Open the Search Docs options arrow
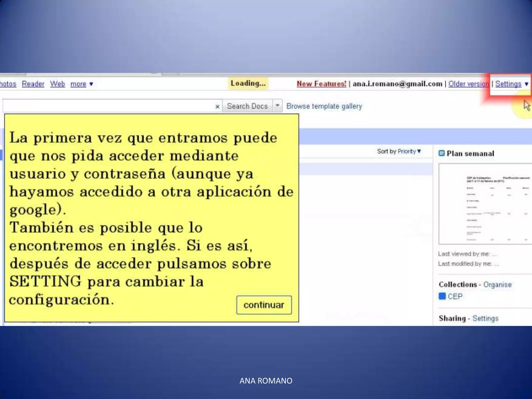Image resolution: width=532 pixels, height=399 pixels. pyautogui.click(x=277, y=106)
